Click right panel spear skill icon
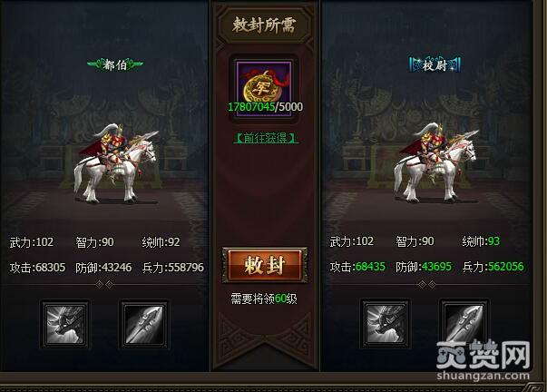Screen dimensions: 547x392 (464, 324)
